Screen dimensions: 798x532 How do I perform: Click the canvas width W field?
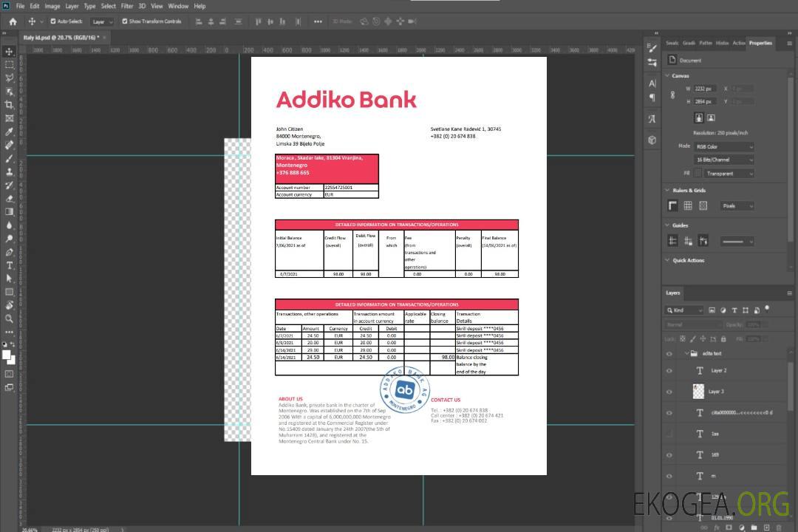pos(706,89)
